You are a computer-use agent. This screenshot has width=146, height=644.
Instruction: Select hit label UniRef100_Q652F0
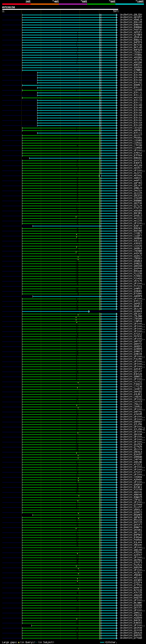pos(131,32)
